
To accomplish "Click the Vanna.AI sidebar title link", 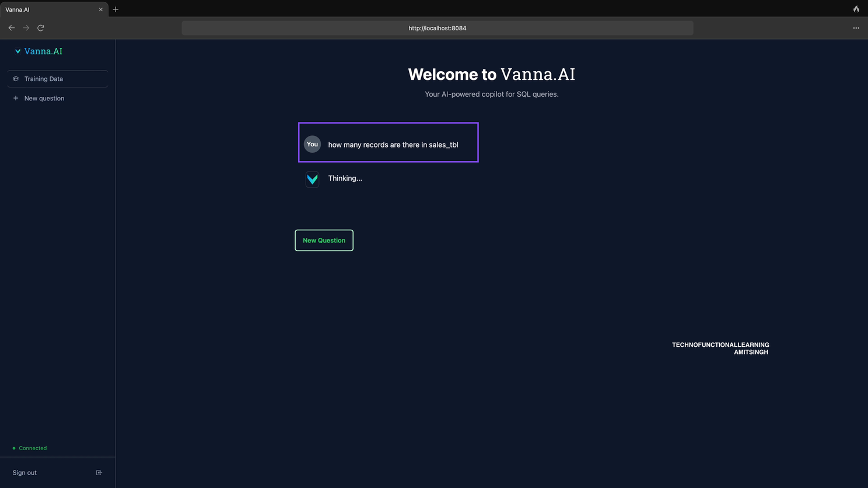I will coord(43,51).
